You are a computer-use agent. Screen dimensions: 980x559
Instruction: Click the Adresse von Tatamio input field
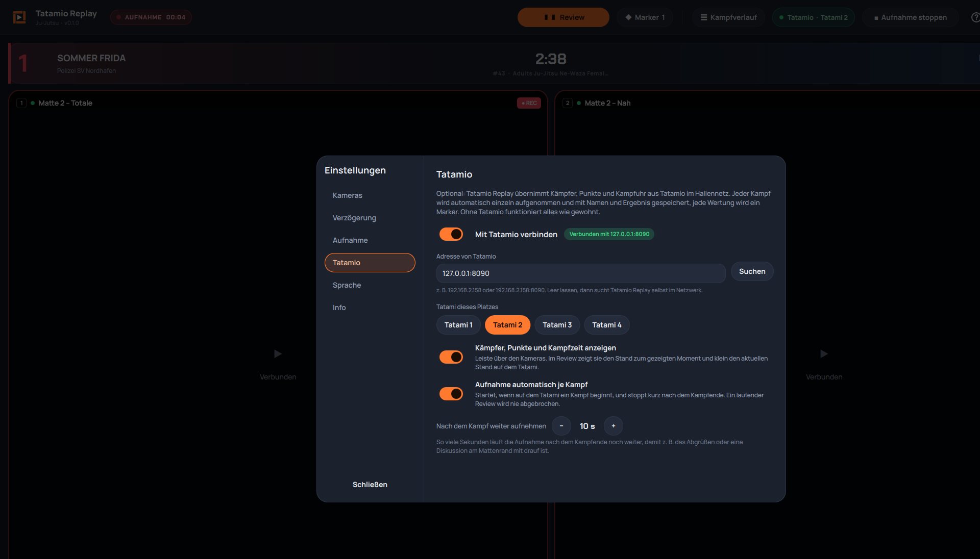click(581, 273)
